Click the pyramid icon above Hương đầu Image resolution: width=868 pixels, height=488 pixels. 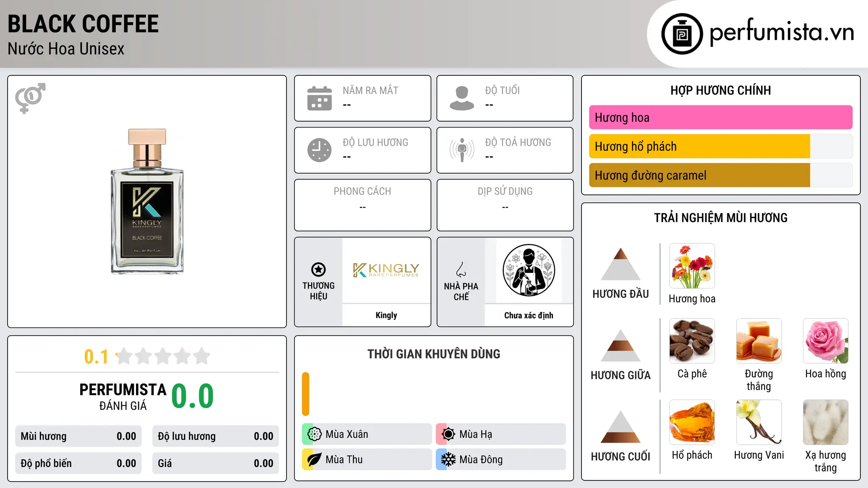[x=620, y=264]
